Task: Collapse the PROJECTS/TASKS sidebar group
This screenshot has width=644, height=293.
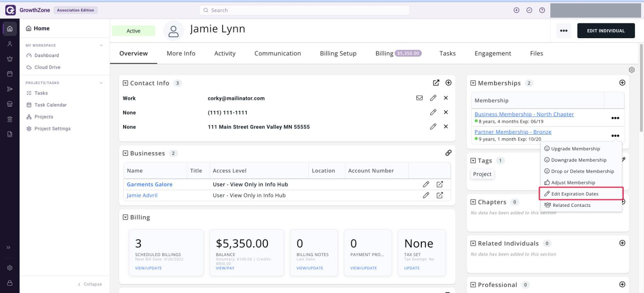Action: coord(101,83)
